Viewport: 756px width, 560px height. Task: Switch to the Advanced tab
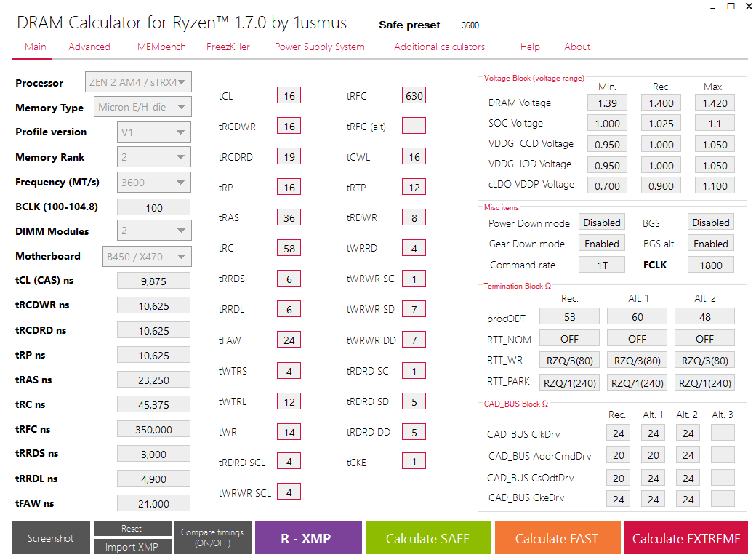tap(89, 47)
